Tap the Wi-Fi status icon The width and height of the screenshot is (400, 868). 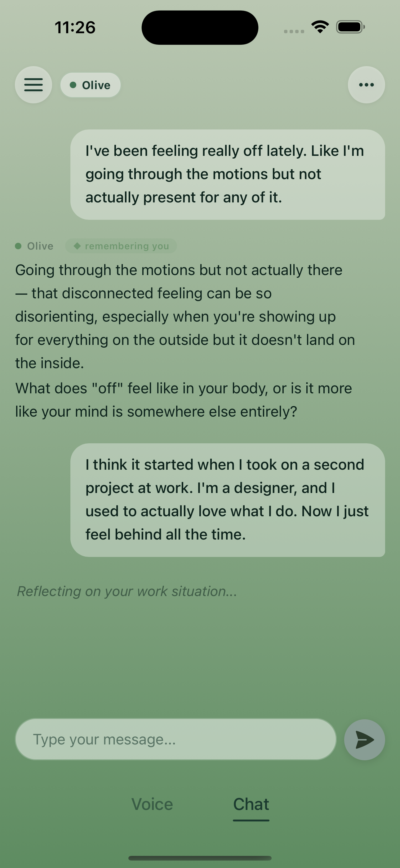[x=320, y=27]
